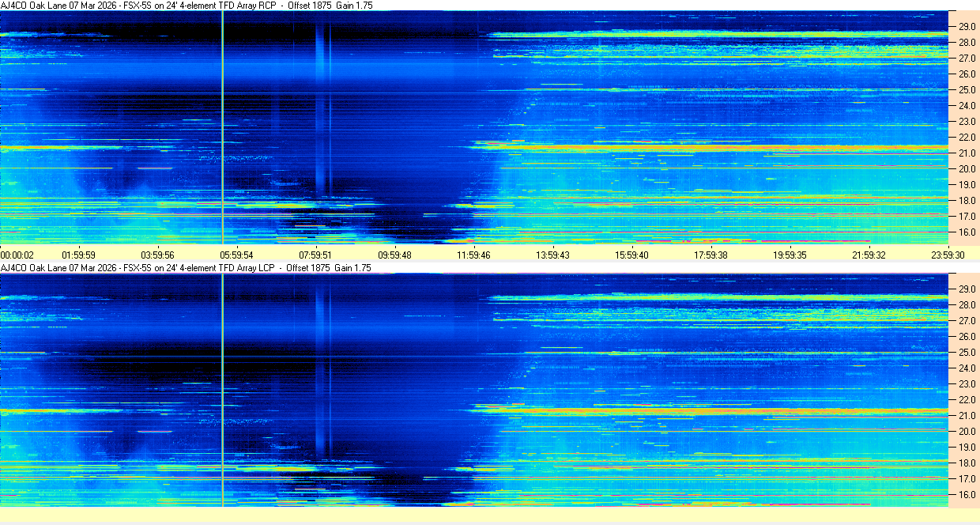Click the vertical cyan line in RCP spectrogram
The height and width of the screenshot is (525, 980).
point(223,127)
